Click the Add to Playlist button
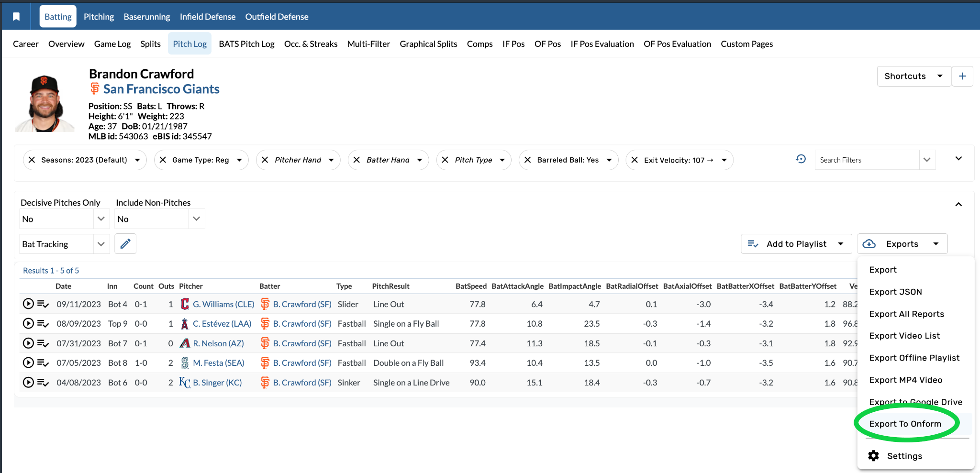The height and width of the screenshot is (473, 980). coord(796,244)
